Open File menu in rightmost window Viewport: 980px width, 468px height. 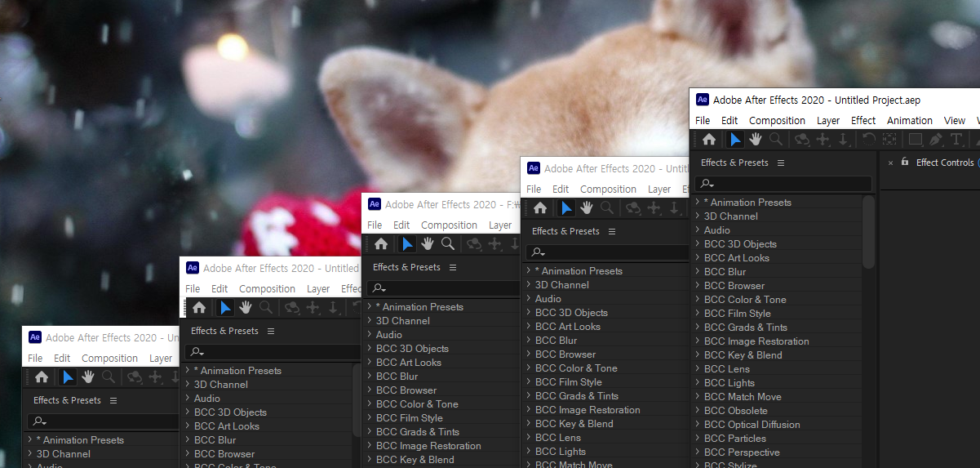(703, 120)
